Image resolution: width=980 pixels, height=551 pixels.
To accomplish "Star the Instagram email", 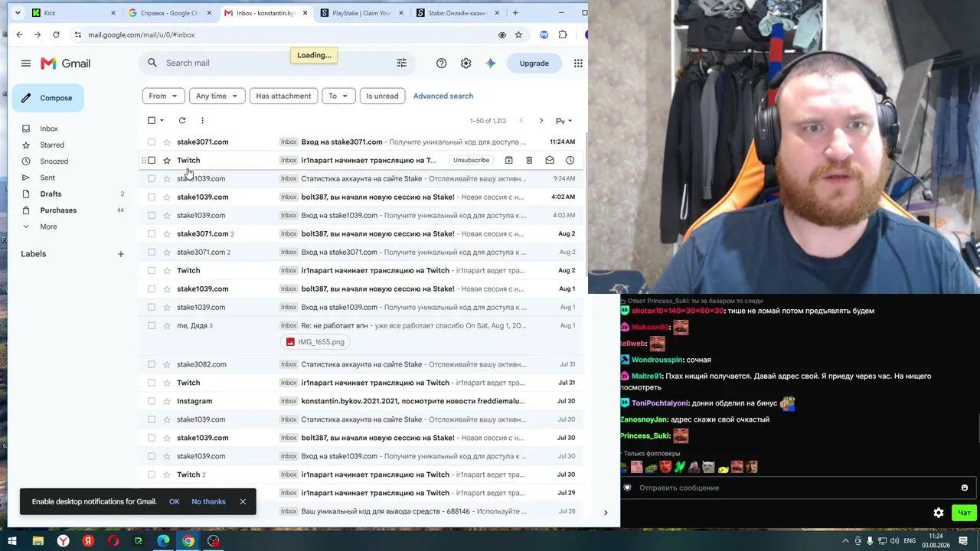I will (167, 401).
